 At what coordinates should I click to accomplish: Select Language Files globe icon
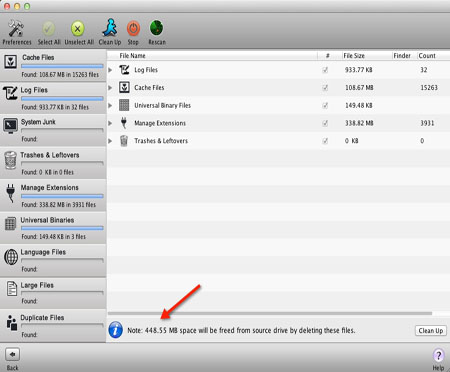tap(11, 257)
